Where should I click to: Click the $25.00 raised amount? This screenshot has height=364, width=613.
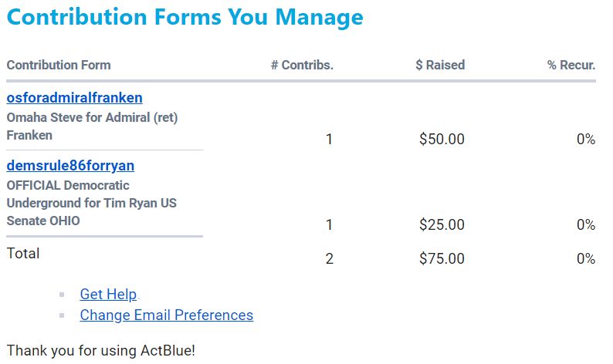click(442, 225)
